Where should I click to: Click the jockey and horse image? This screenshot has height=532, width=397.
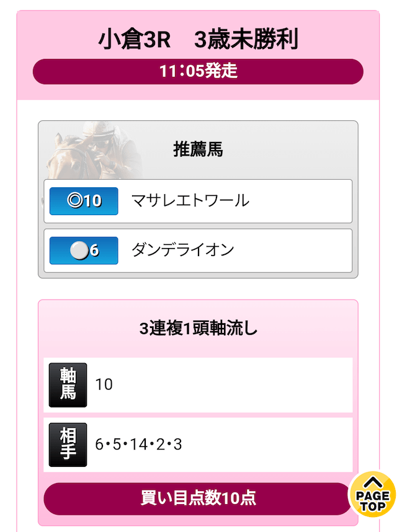(x=93, y=150)
